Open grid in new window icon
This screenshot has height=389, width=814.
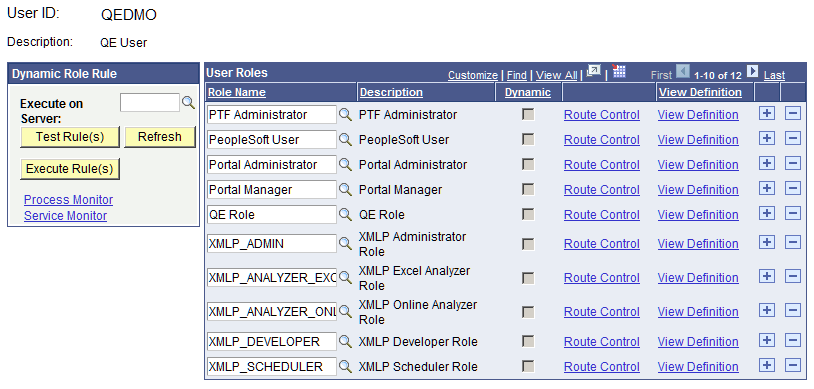594,72
